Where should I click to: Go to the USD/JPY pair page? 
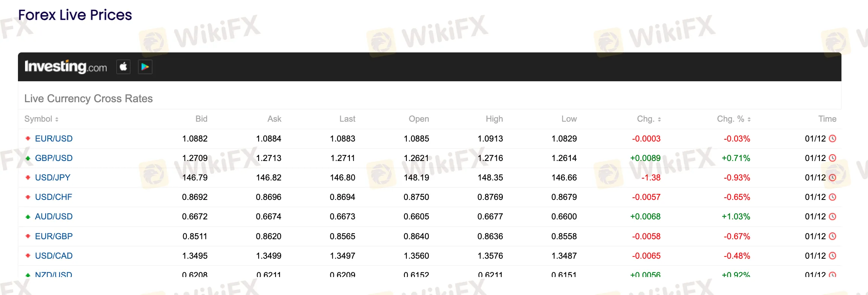53,177
